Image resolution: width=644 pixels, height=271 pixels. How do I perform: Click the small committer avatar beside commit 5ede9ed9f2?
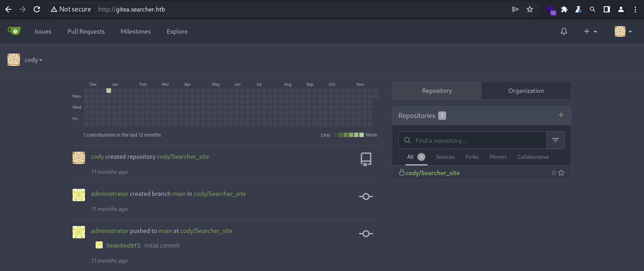click(x=99, y=245)
